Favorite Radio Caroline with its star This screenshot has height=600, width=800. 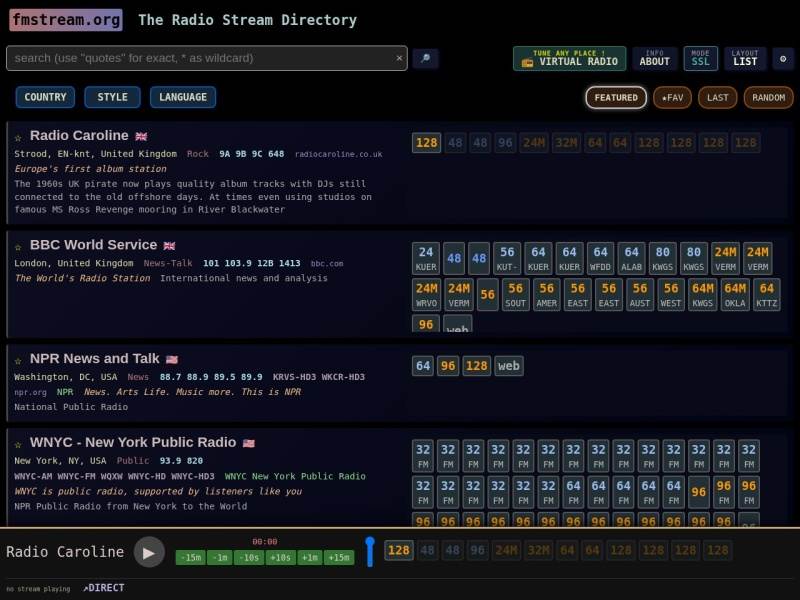pos(18,137)
